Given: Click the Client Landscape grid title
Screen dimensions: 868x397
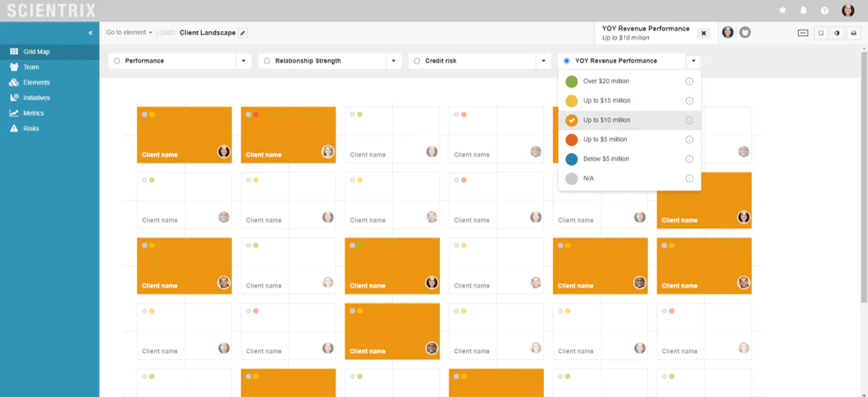Looking at the screenshot, I should pyautogui.click(x=208, y=33).
